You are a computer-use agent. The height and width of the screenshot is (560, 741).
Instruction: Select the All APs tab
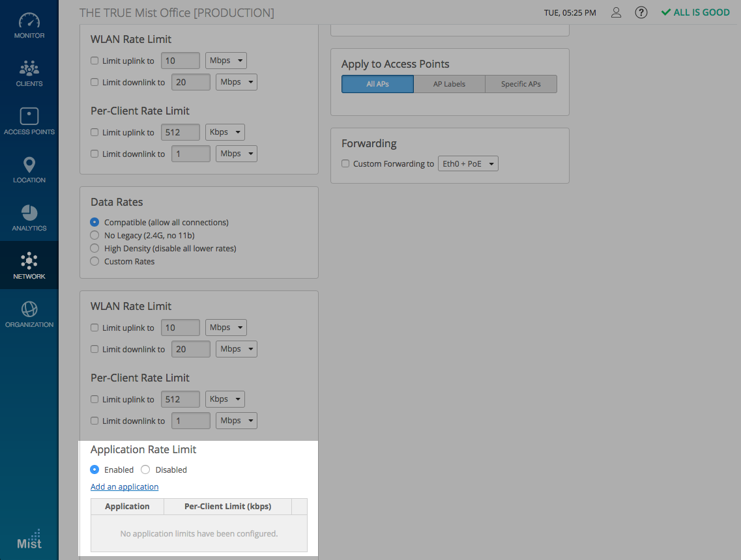[x=377, y=84]
